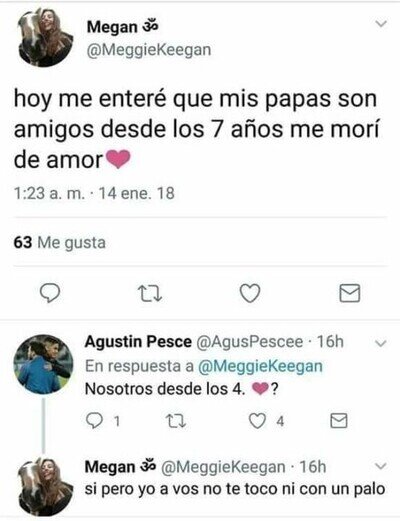Retweet Megan's main tweet
Screen dimensions: 400x521
pos(150,294)
